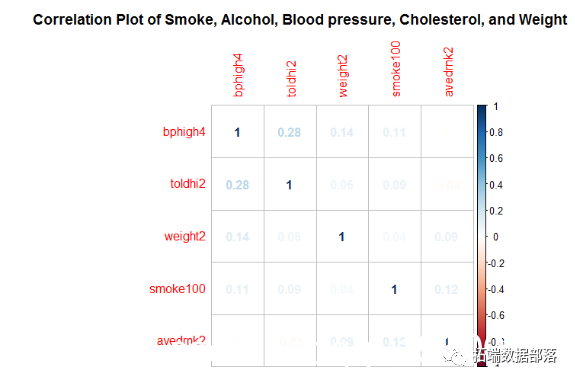Viewport: 575px width, 382px height.
Task: Select the 0.28 cell in toldhi2 row
Action: (x=237, y=185)
